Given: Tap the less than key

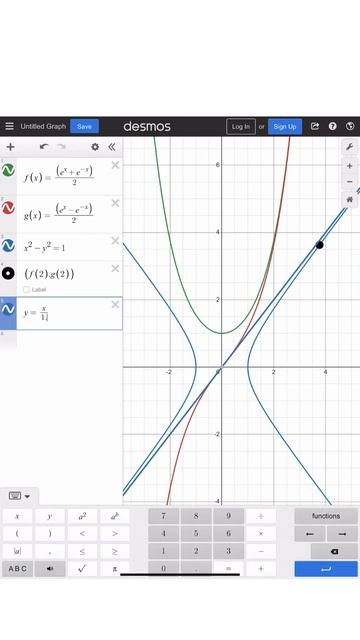Looking at the screenshot, I should (x=82, y=534).
